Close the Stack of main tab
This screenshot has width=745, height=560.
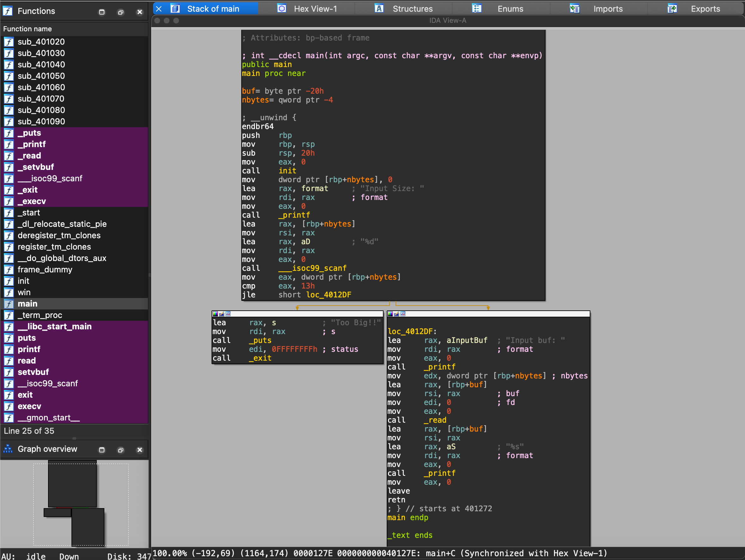click(159, 9)
